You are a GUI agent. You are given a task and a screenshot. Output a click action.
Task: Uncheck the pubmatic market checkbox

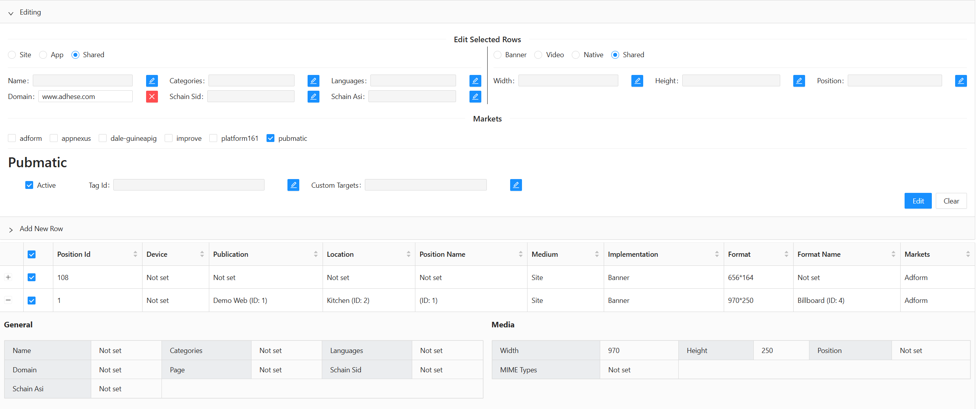pos(270,138)
